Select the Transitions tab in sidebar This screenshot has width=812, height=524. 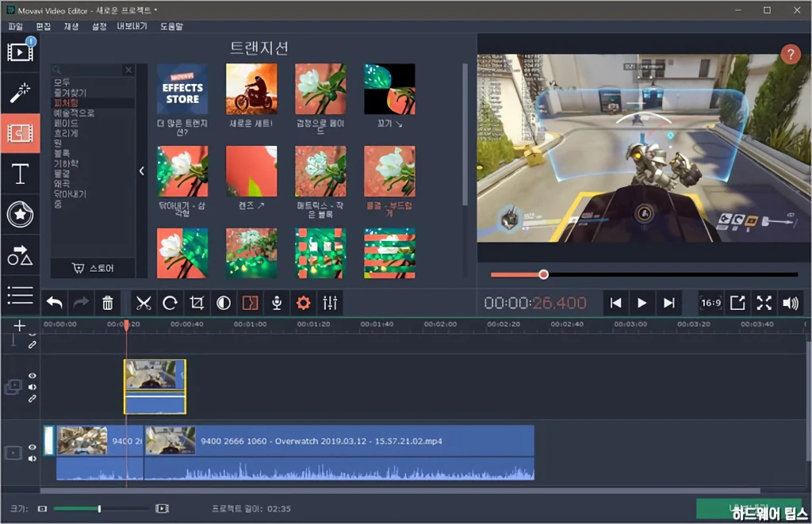point(20,133)
